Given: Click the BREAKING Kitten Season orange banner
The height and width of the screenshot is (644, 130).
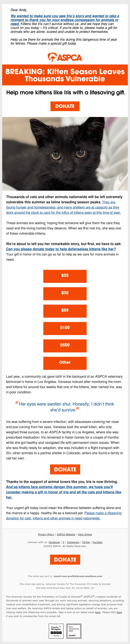Looking at the screenshot, I should coord(65,75).
